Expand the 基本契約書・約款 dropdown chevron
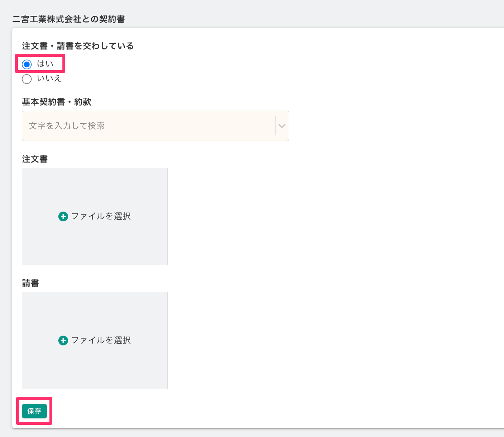 point(282,126)
